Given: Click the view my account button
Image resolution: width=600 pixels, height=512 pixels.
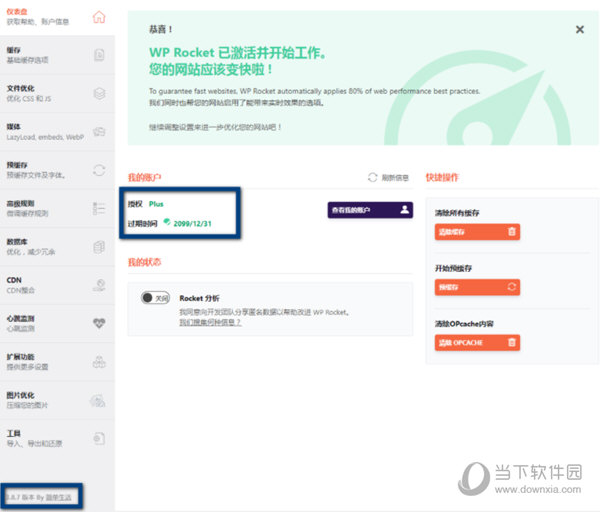Looking at the screenshot, I should pos(370,210).
